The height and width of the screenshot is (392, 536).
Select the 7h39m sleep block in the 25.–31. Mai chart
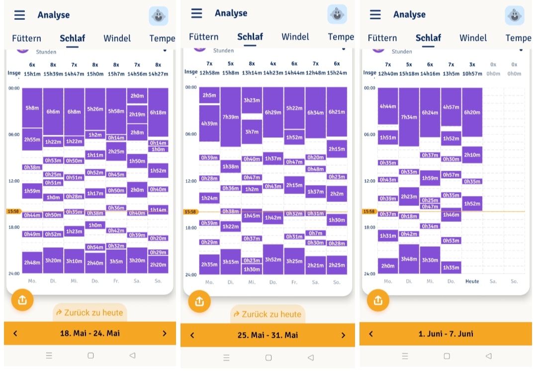pyautogui.click(x=231, y=117)
